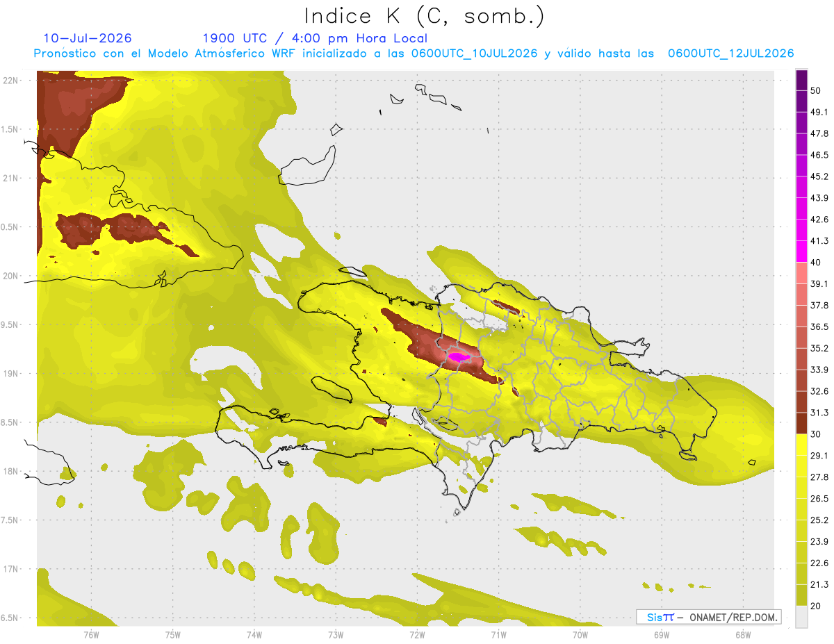The width and height of the screenshot is (834, 644).
Task: Click the '30' colorbar value
Action: click(816, 434)
